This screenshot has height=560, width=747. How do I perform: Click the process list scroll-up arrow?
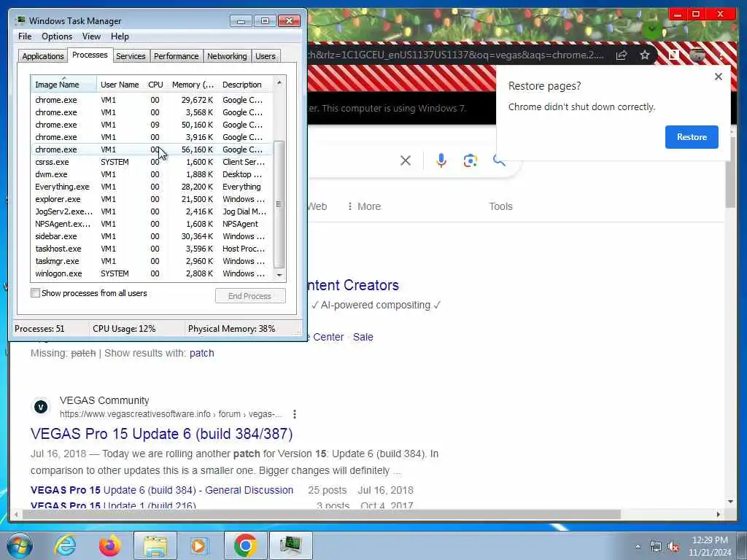[279, 82]
